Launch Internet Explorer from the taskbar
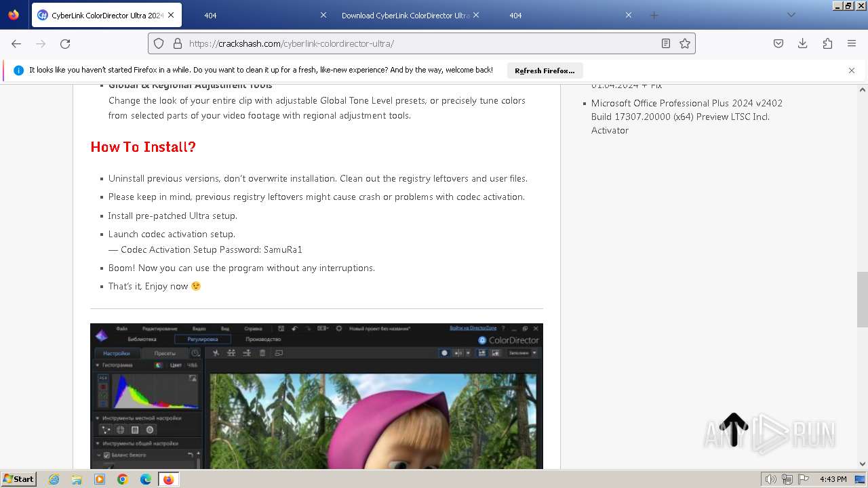 coord(54,479)
